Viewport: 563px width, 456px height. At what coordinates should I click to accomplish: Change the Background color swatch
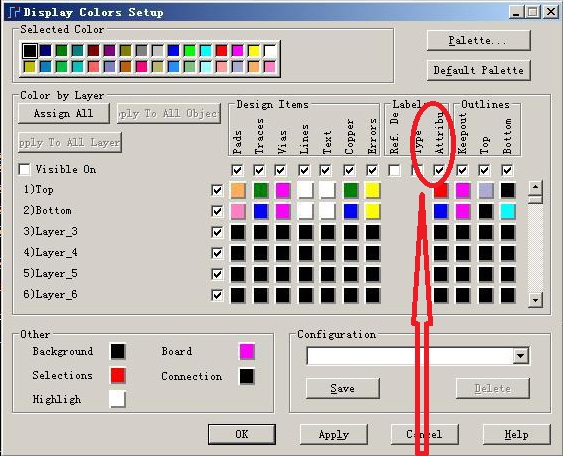[x=118, y=351]
